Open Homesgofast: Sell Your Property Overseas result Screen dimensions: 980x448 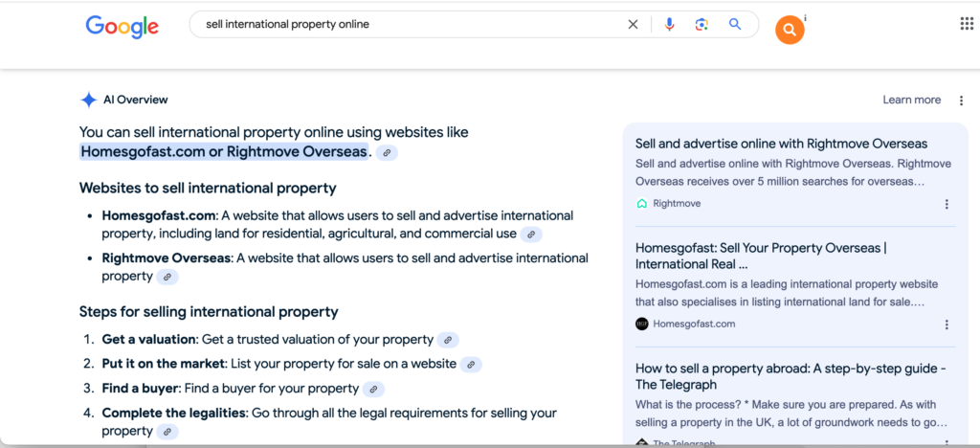click(x=761, y=257)
